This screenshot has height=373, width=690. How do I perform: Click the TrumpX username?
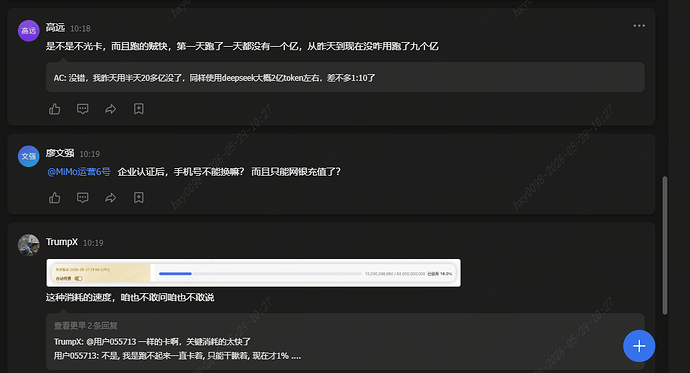[x=62, y=242]
